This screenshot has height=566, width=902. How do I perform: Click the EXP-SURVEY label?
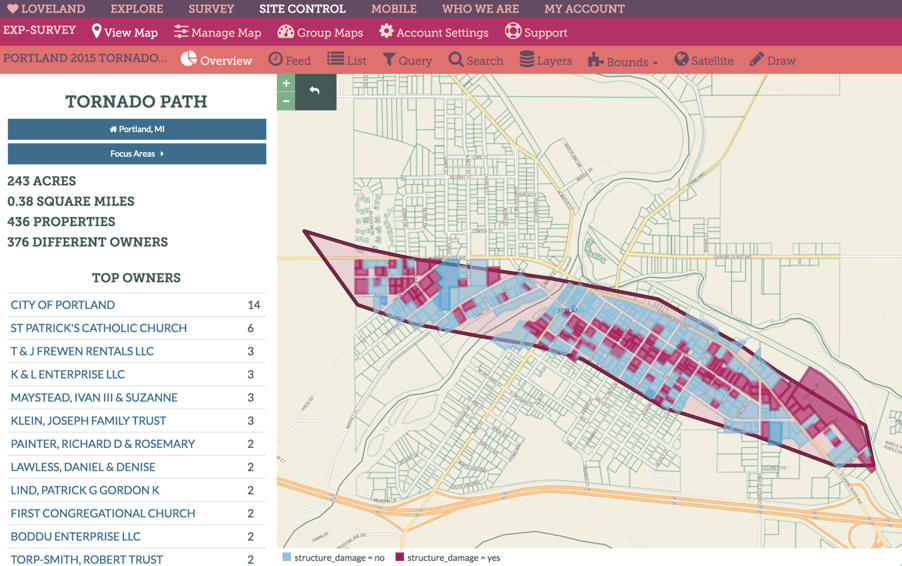40,30
